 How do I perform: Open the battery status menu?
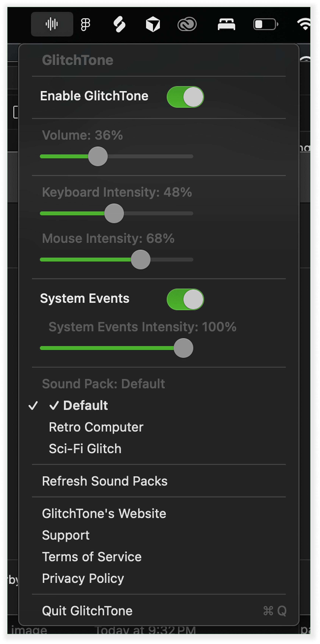[265, 24]
